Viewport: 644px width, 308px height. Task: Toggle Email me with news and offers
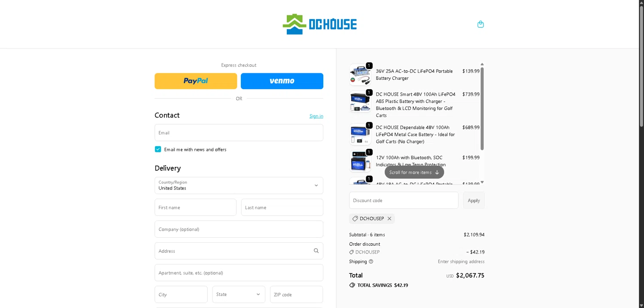[158, 149]
